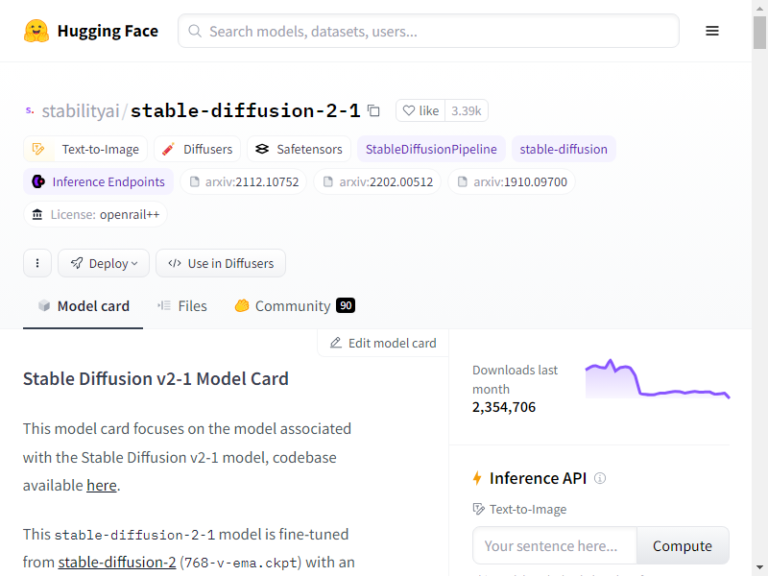Click the stabilityai organization avatar icon
This screenshot has width=768, height=576.
click(30, 111)
